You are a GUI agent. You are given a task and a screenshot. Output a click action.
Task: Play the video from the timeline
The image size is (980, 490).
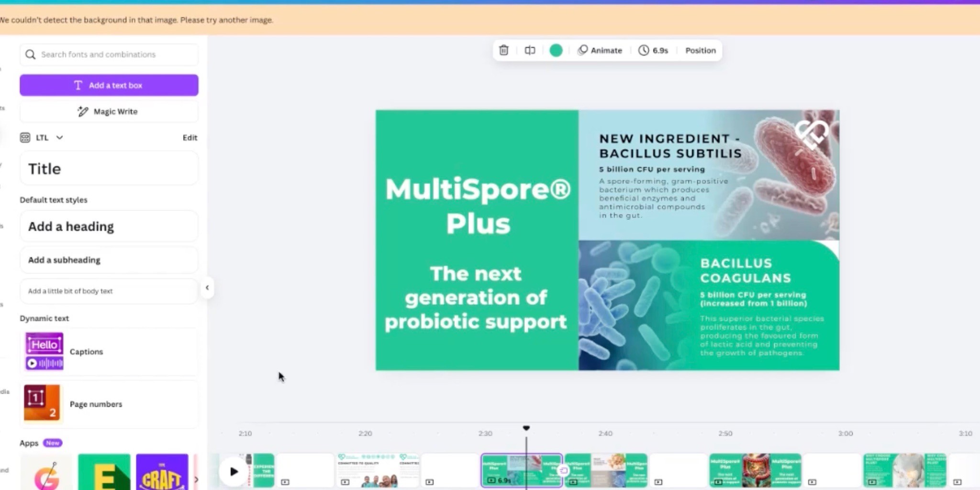coord(234,471)
